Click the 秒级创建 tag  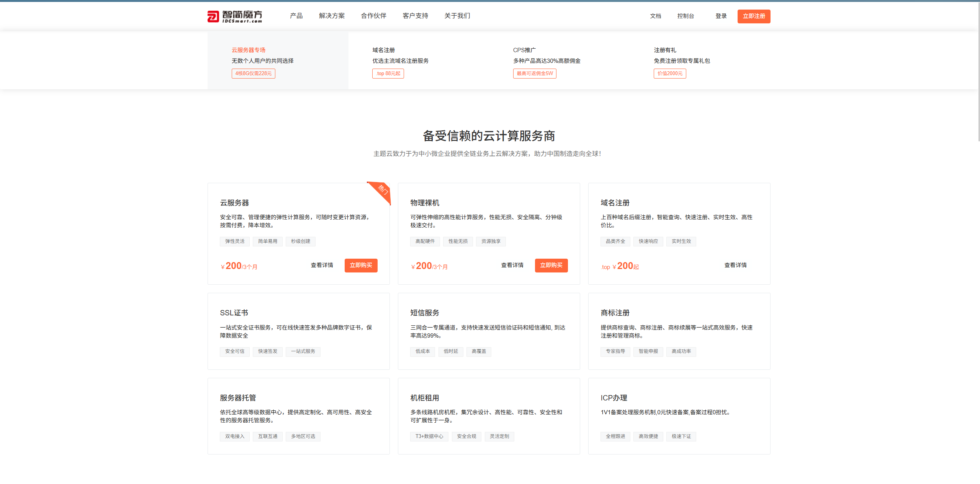point(301,241)
